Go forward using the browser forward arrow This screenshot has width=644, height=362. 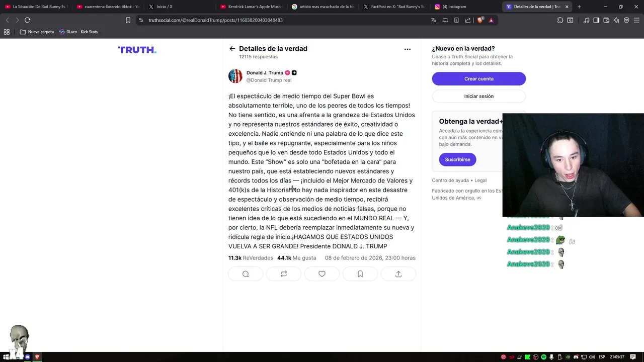(17, 20)
